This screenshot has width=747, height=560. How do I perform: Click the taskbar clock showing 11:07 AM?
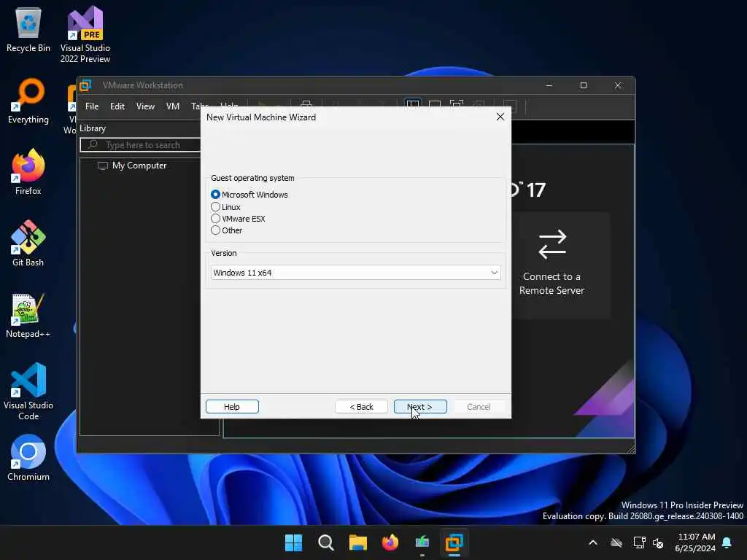pos(695,542)
